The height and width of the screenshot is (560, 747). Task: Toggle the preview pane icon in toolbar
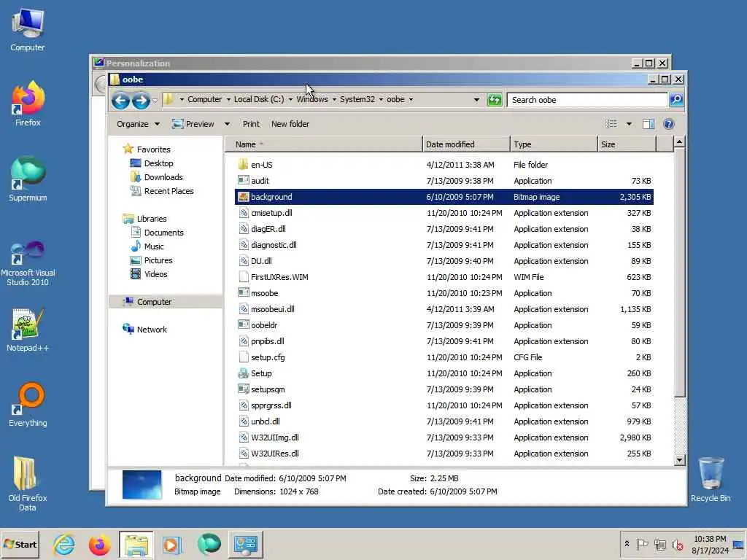[x=649, y=124]
